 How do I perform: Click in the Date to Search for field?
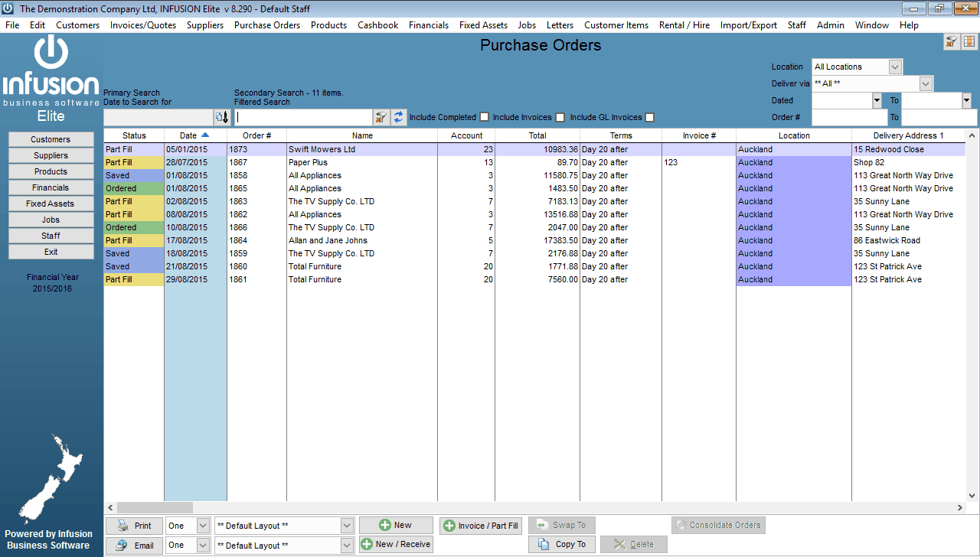pos(158,117)
